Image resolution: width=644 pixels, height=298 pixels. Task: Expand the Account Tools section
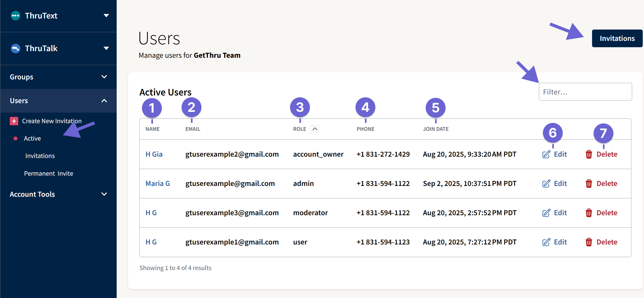coord(104,194)
